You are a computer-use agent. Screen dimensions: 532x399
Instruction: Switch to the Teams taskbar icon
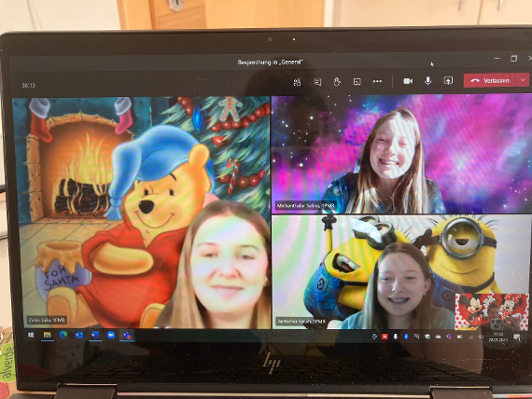pos(127,336)
